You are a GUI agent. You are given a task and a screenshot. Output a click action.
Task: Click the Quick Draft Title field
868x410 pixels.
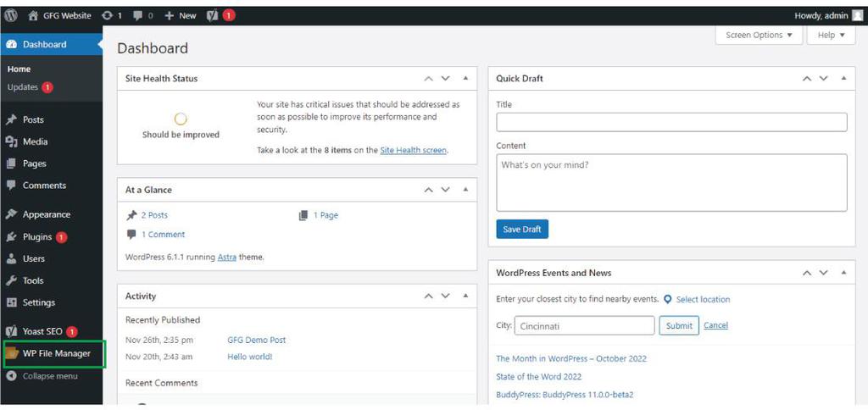pos(671,122)
